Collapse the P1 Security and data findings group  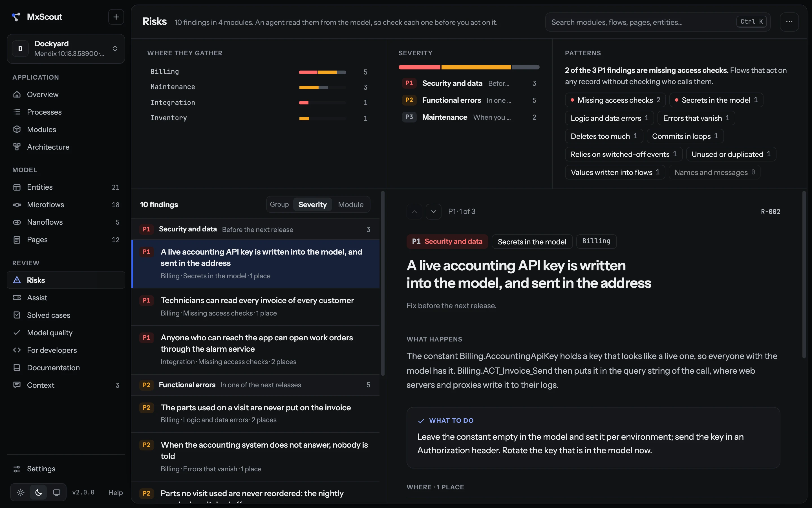click(255, 229)
